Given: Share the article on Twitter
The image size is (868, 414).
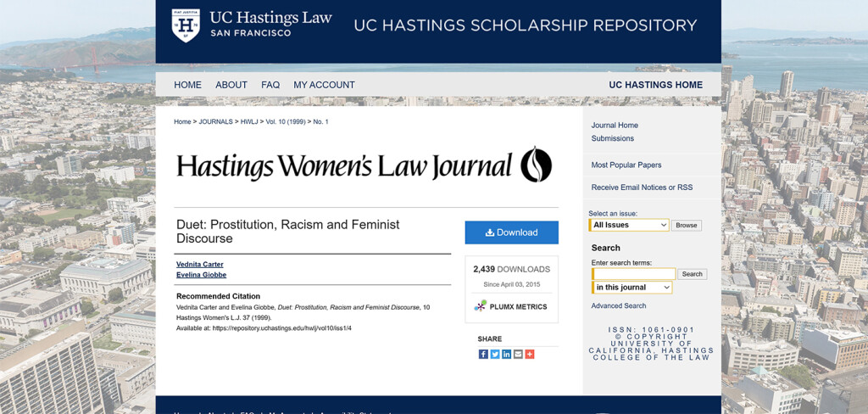Looking at the screenshot, I should click(495, 354).
